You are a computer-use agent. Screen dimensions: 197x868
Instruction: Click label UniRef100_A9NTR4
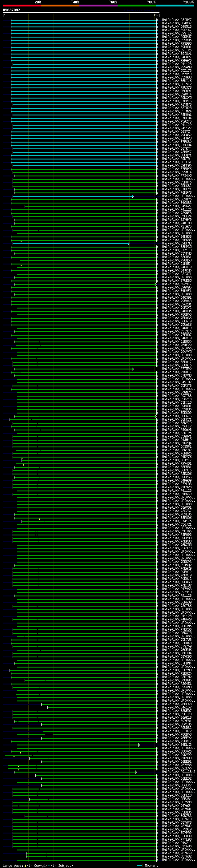(x=177, y=159)
